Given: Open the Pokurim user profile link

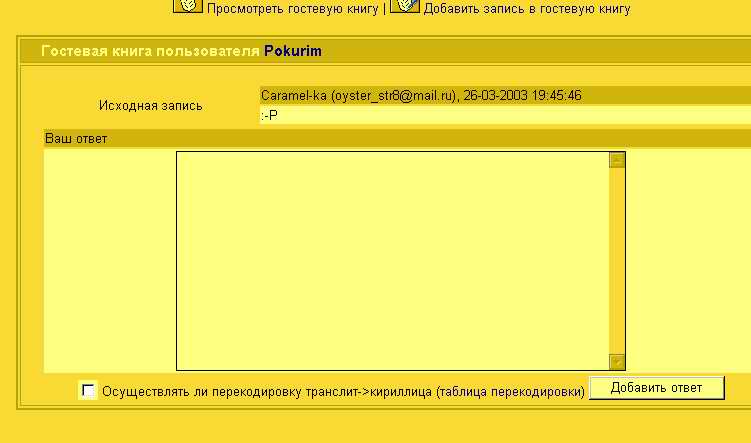Looking at the screenshot, I should [x=293, y=51].
